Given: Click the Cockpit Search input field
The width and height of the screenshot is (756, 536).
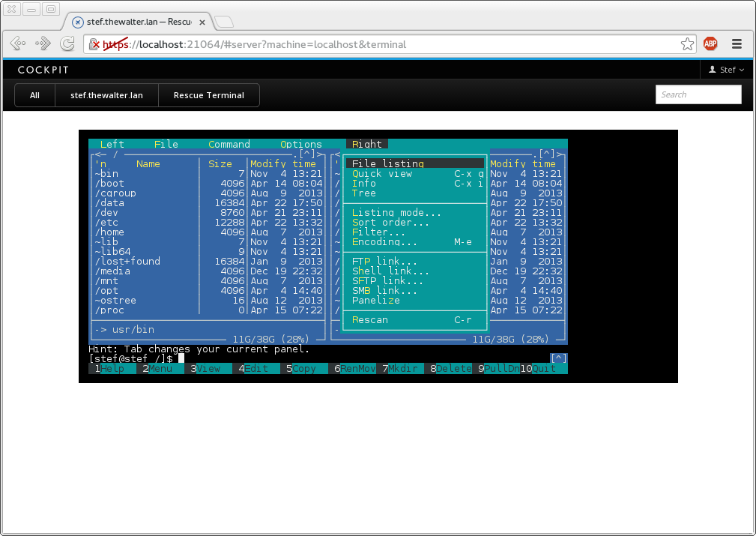Looking at the screenshot, I should point(698,94).
